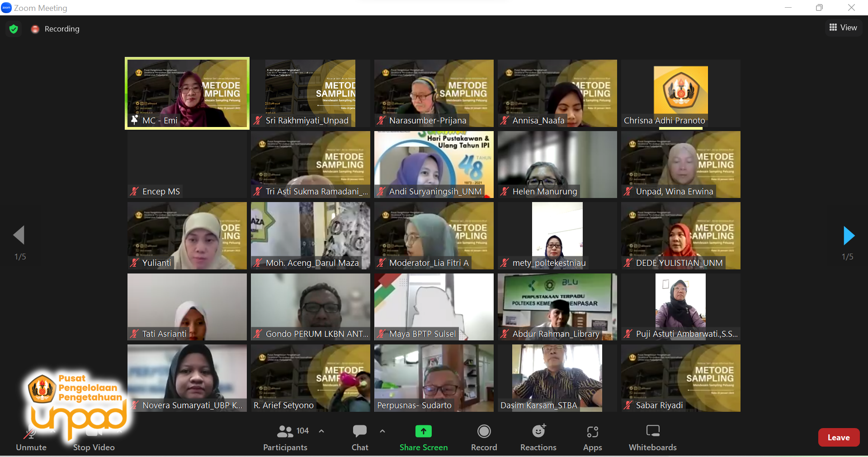Click the Zoom logo in title bar

[x=6, y=8]
